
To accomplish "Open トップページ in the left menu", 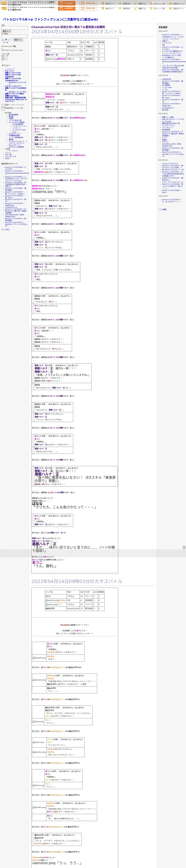I will 10,69.
